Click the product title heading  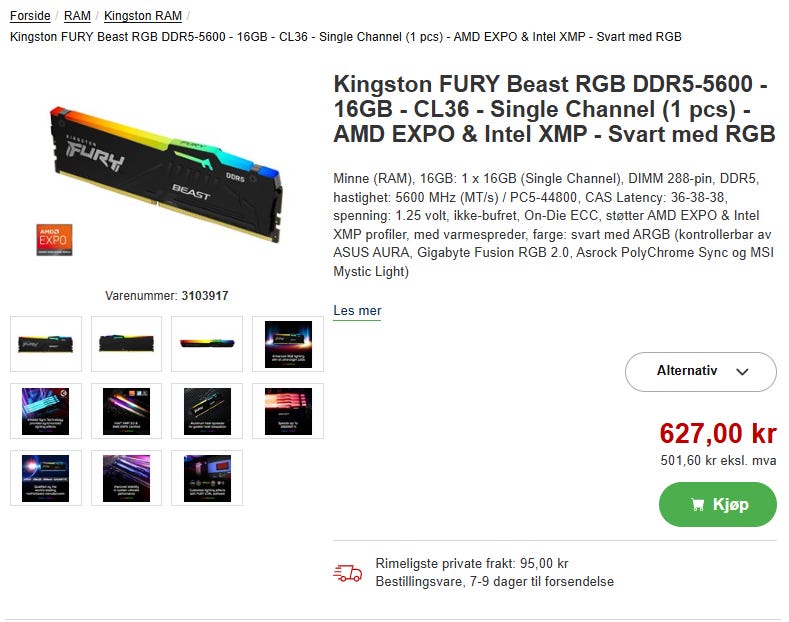(554, 109)
